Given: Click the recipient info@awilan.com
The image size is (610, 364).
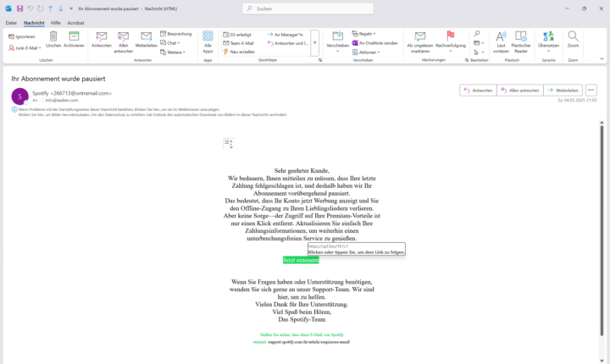Looking at the screenshot, I should click(x=62, y=101).
